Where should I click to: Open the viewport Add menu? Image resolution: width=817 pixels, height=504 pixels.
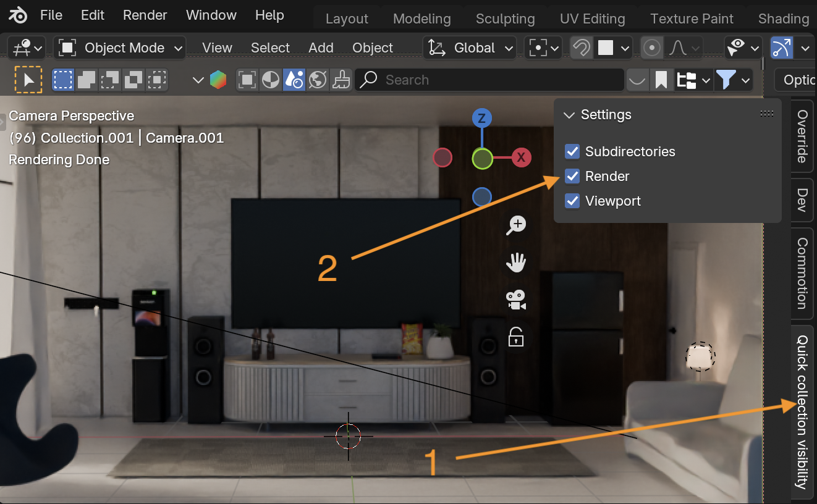click(321, 48)
